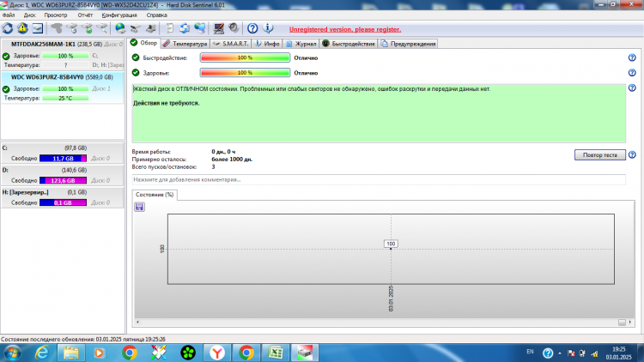Click help icon beside Повтор теста button
The width and height of the screenshot is (644, 362).
tap(632, 154)
